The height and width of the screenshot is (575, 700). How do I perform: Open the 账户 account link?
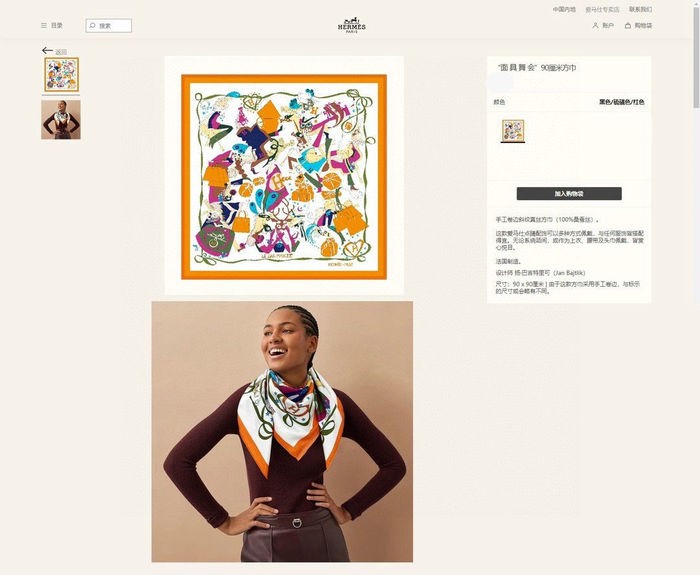[603, 25]
